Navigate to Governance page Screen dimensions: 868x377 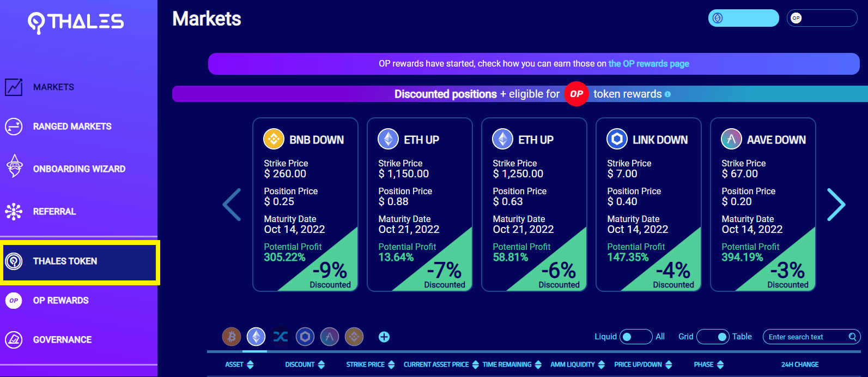click(62, 340)
